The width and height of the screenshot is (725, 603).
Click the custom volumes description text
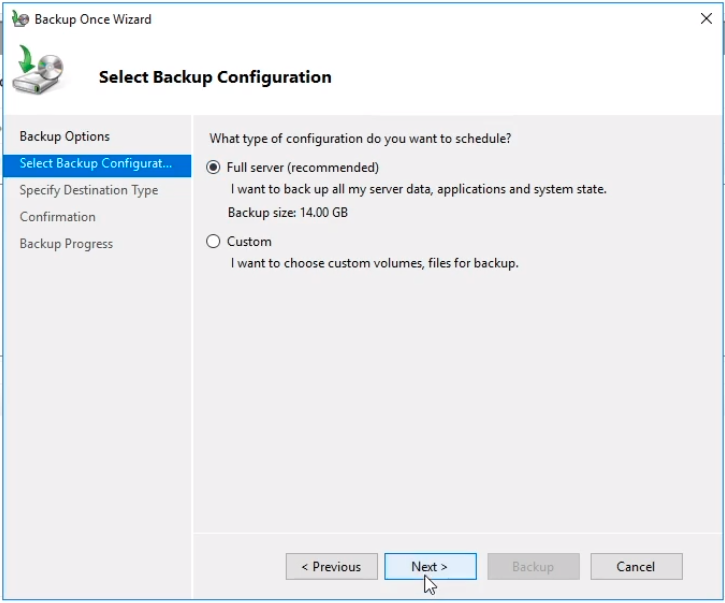[x=375, y=263]
